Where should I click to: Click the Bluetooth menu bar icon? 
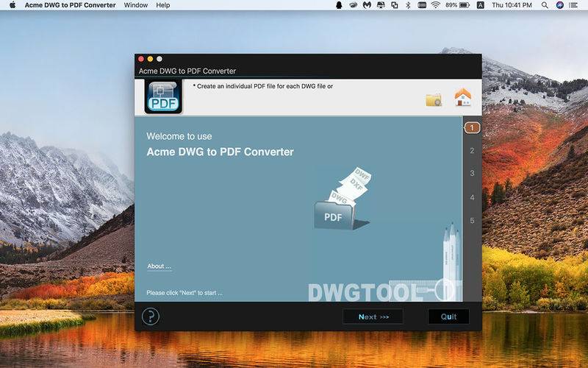click(408, 5)
